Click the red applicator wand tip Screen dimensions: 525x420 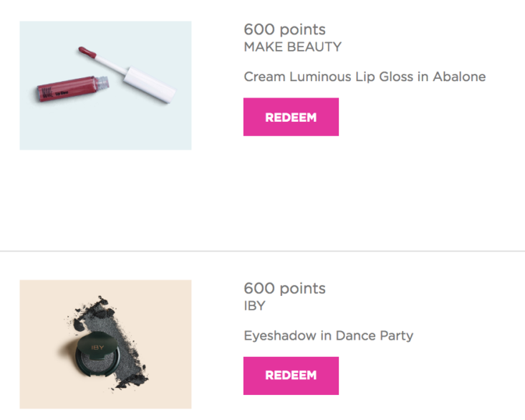87,52
